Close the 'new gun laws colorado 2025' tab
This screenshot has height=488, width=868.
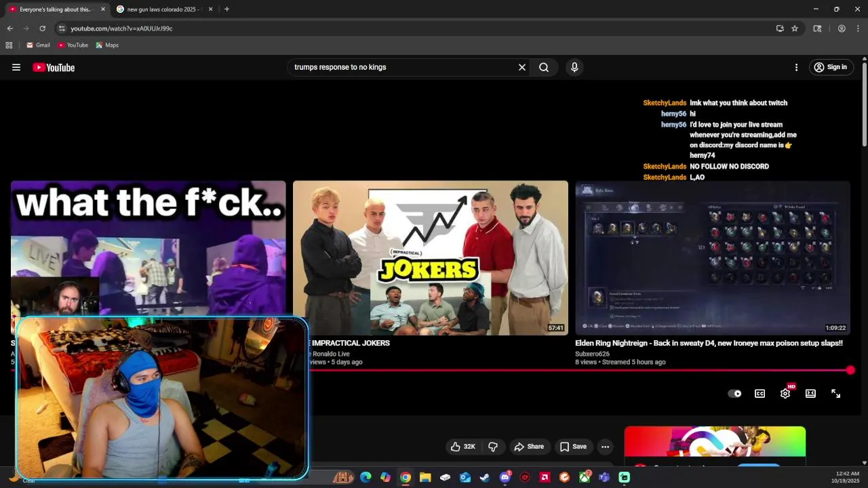pos(210,9)
